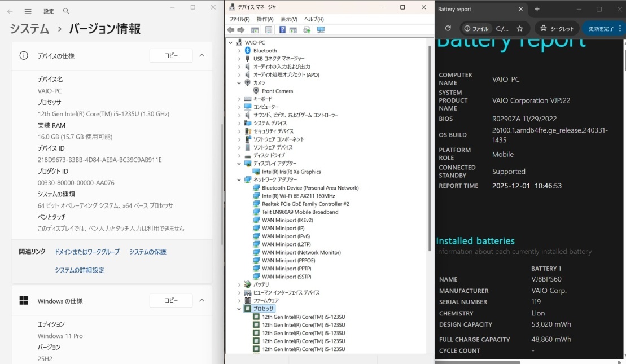
Task: Select ヒューマン インターフェイス デバイス tree node
Action: click(x=286, y=292)
